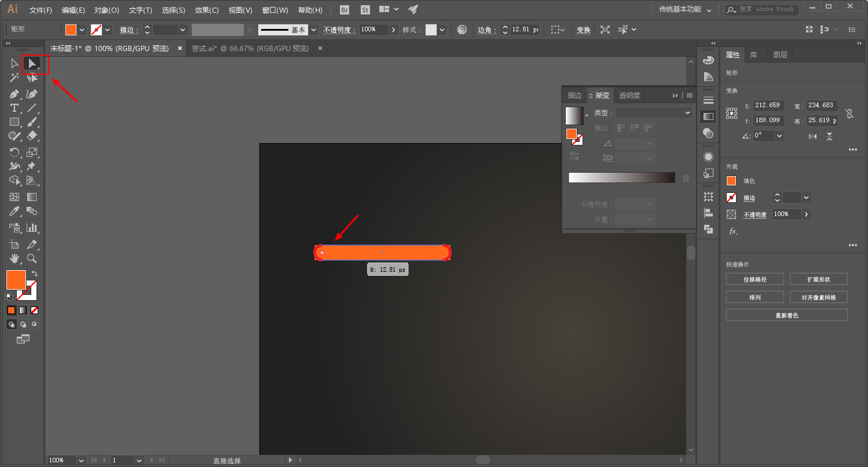
Task: Expand opacity options arrow in Properties
Action: pos(806,214)
